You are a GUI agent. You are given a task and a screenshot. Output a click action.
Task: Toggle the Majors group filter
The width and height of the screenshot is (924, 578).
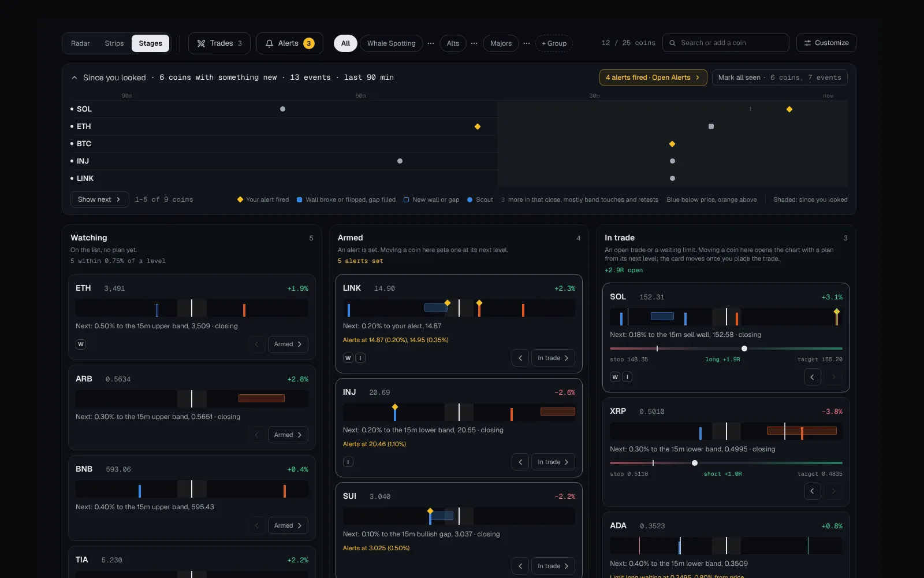click(501, 43)
